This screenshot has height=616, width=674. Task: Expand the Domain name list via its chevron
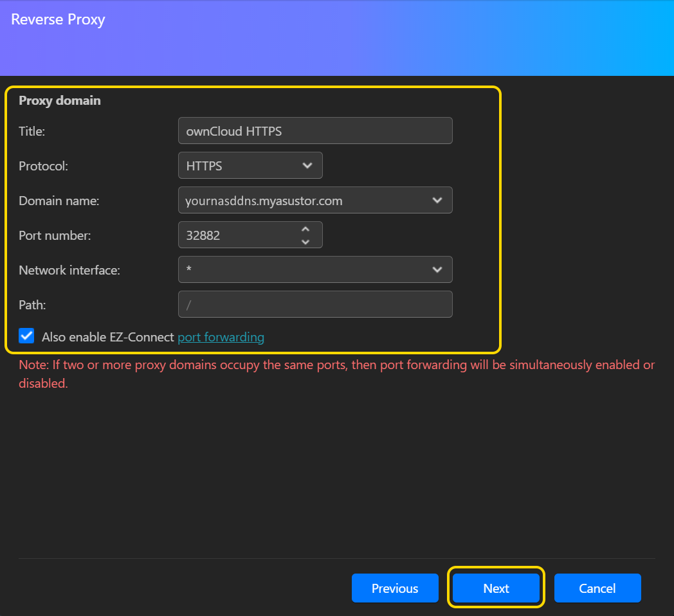click(437, 200)
